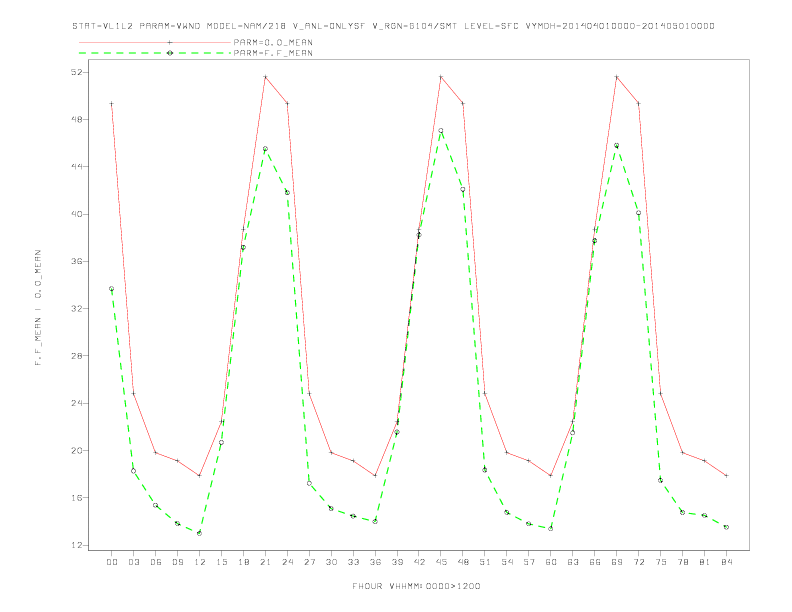792x612 pixels.
Task: Click the x-axis tick label 21
Action: [265, 562]
